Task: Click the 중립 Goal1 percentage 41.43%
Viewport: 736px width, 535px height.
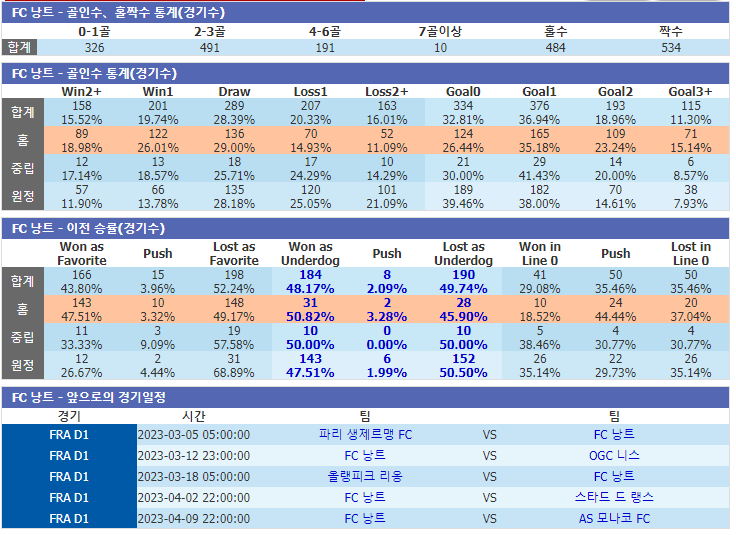Action: 539,176
